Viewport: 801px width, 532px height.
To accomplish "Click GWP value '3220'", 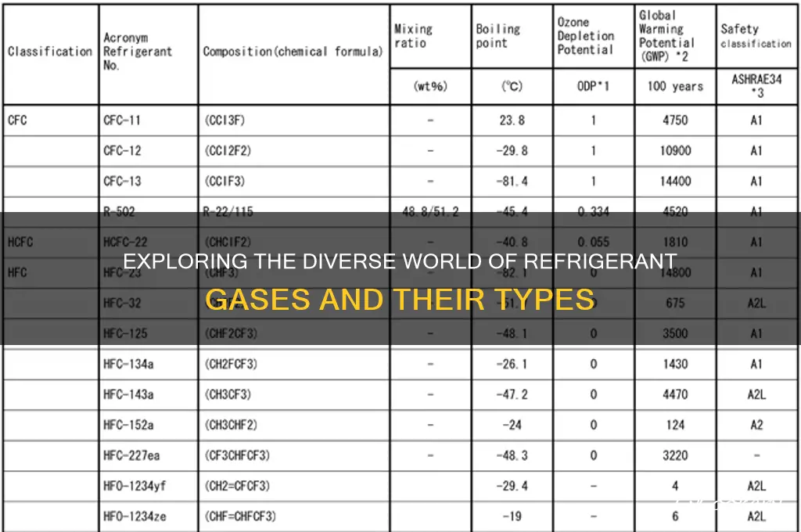I will (675, 455).
